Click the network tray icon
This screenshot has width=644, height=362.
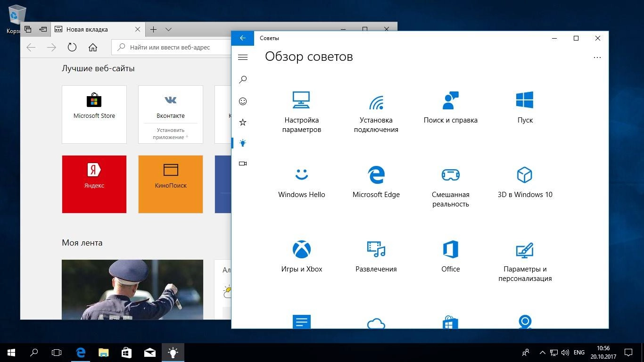click(x=553, y=352)
